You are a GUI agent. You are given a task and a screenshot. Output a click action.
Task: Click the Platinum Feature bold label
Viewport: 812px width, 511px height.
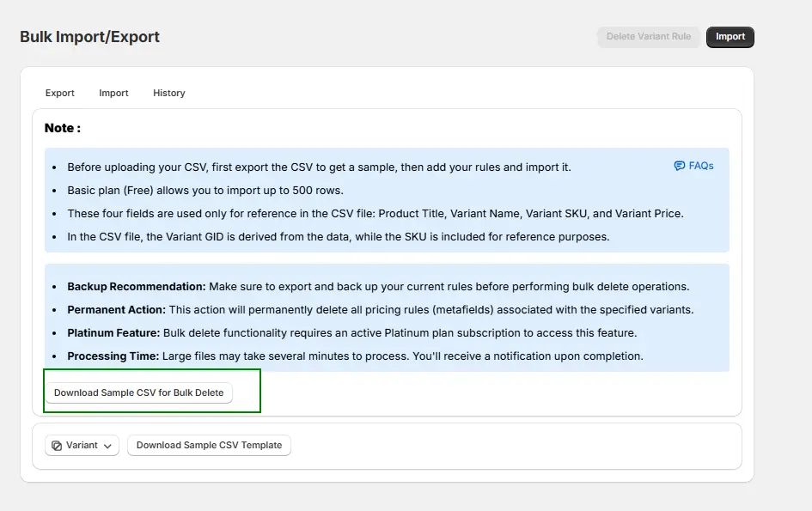(x=113, y=332)
